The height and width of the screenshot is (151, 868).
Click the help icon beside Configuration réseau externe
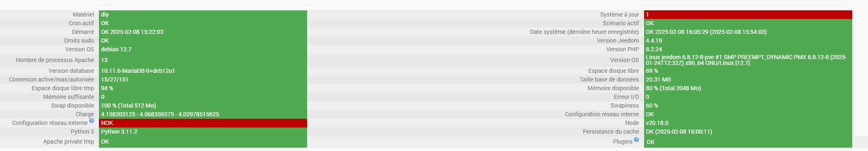(91, 121)
